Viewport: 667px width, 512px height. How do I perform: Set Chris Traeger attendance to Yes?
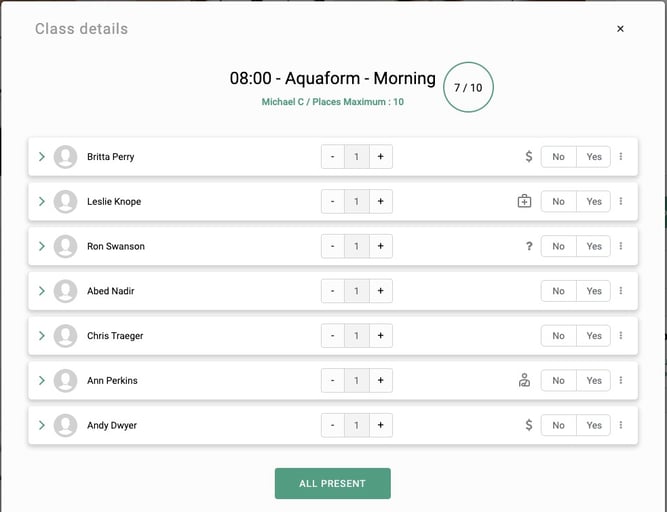(x=594, y=336)
